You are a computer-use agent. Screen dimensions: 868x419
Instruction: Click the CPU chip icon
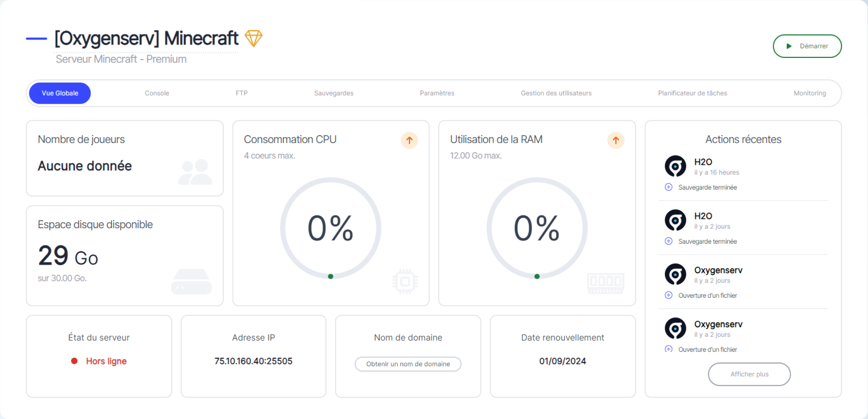(405, 281)
